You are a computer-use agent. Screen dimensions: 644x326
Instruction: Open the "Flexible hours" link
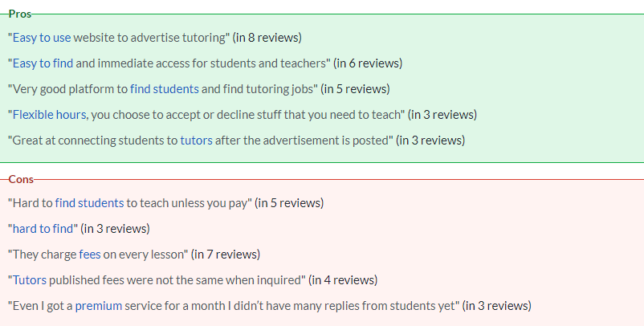coord(49,115)
